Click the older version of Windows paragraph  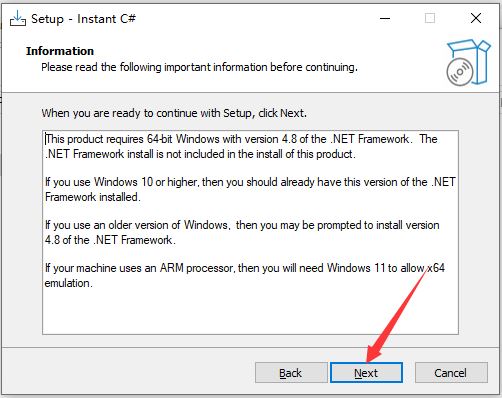242,232
